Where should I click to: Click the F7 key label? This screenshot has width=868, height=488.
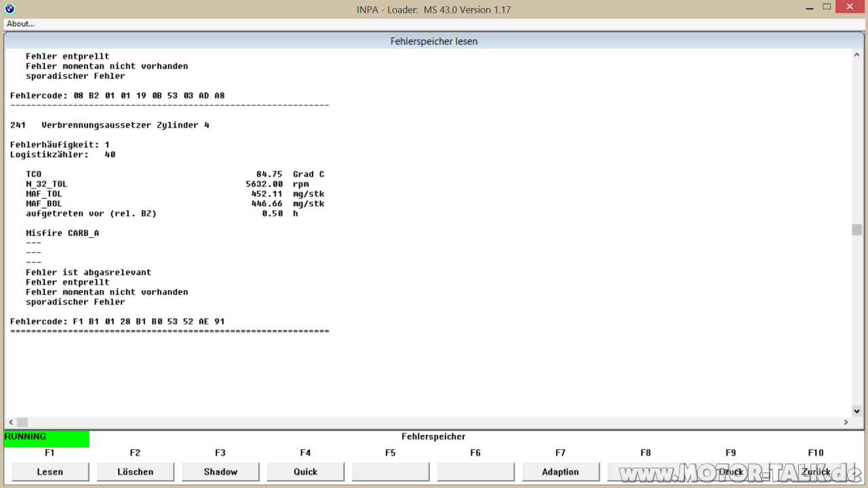(560, 453)
